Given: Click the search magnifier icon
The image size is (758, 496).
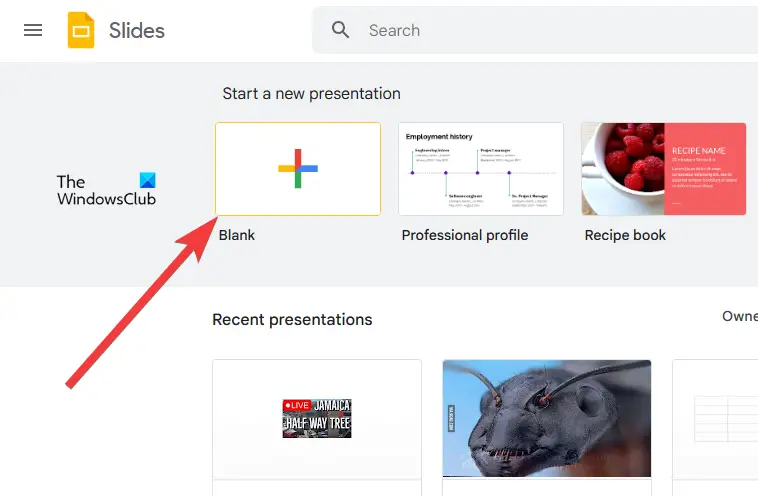Looking at the screenshot, I should coord(341,30).
